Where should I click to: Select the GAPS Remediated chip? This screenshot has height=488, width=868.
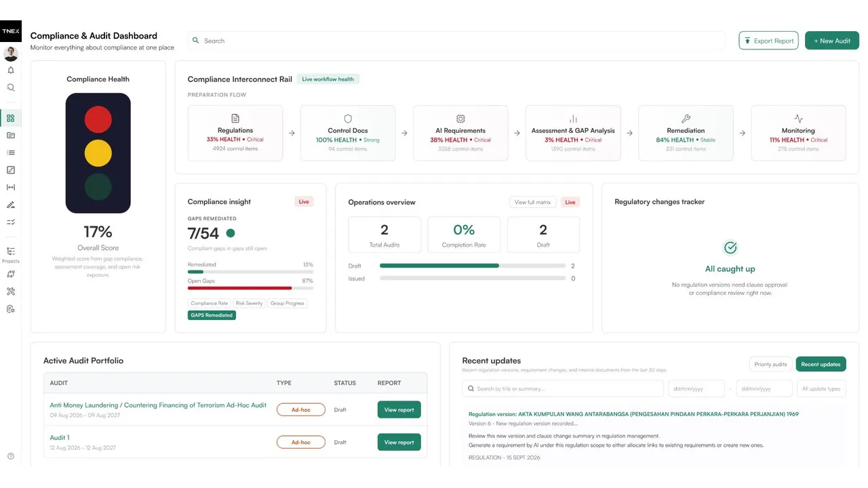[x=212, y=315]
